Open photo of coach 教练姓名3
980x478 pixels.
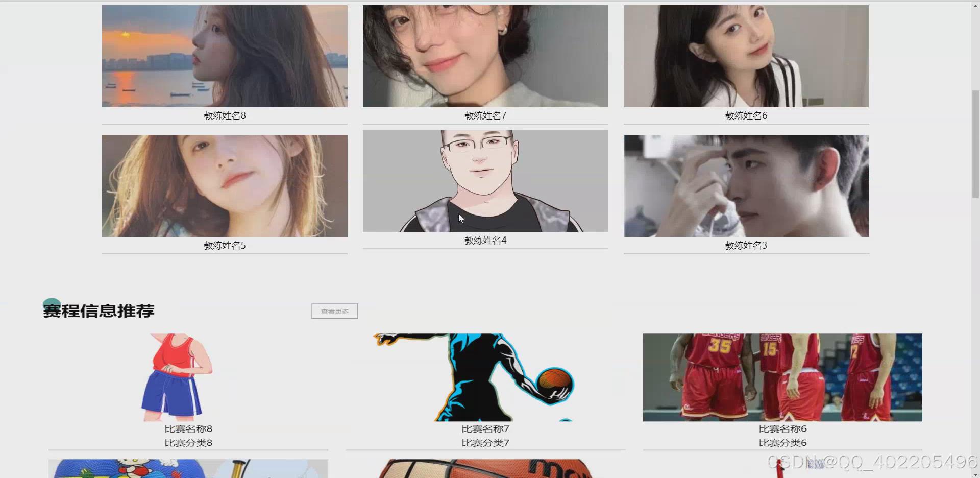coord(746,186)
